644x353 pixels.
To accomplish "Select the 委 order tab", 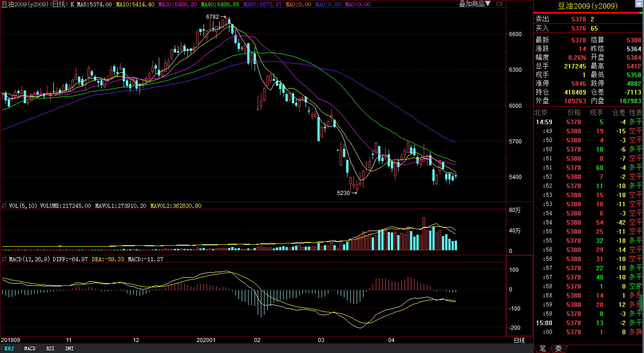I will [558, 348].
